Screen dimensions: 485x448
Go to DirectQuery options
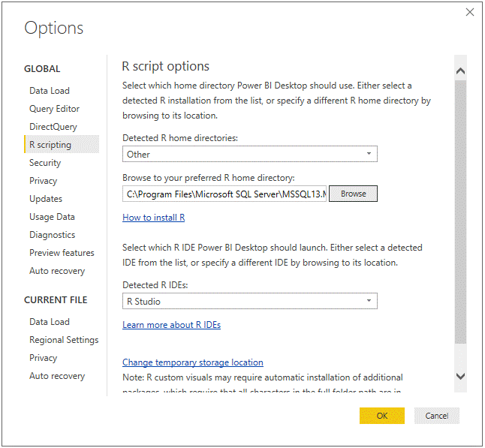[x=53, y=127]
